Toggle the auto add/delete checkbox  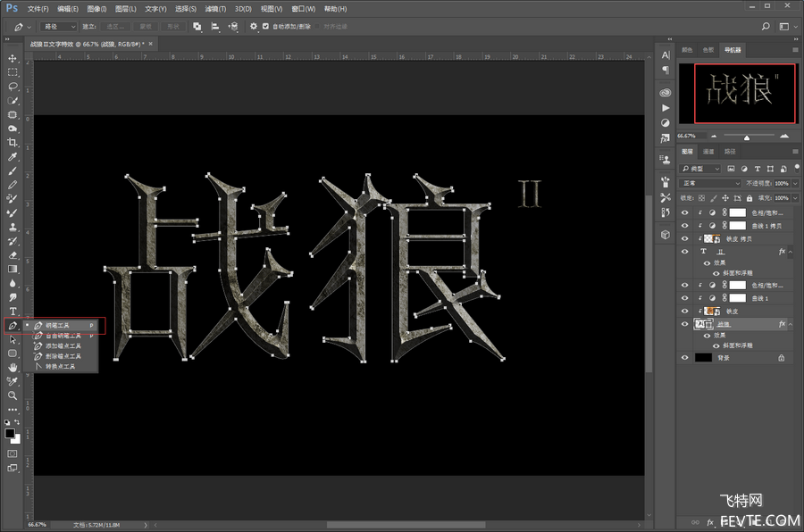click(265, 26)
